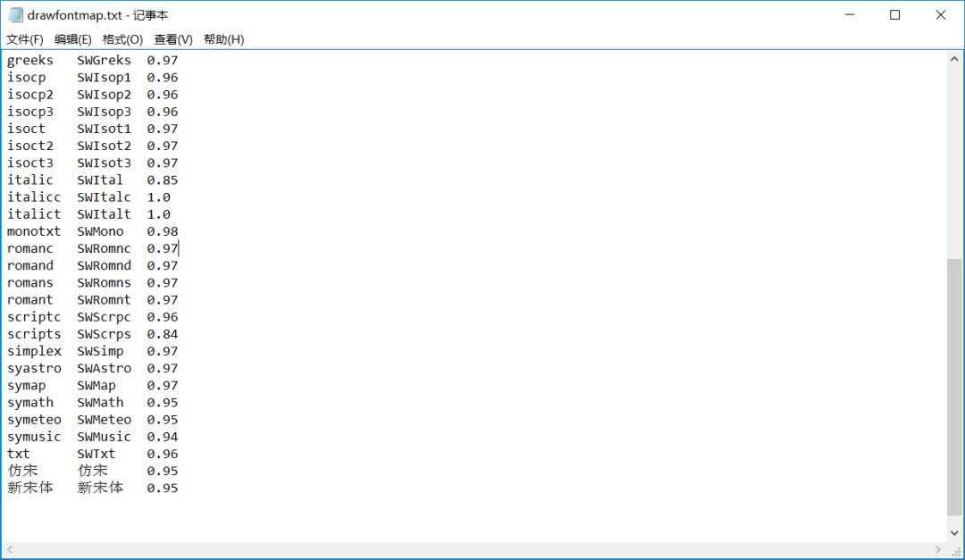Open the 文件(F) menu
This screenshot has width=965, height=560.
point(27,38)
